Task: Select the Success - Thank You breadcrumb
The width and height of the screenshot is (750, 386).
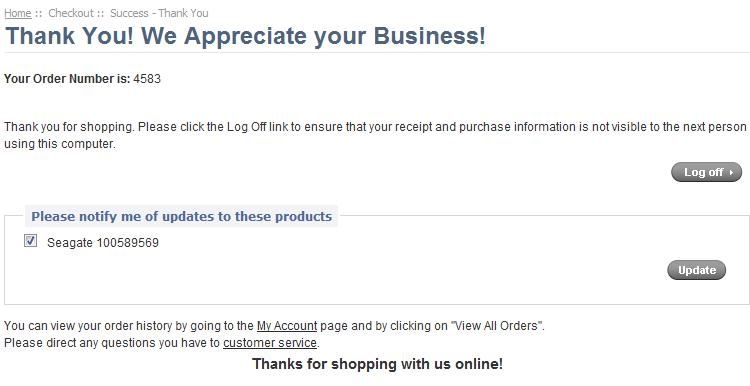Action: [159, 13]
